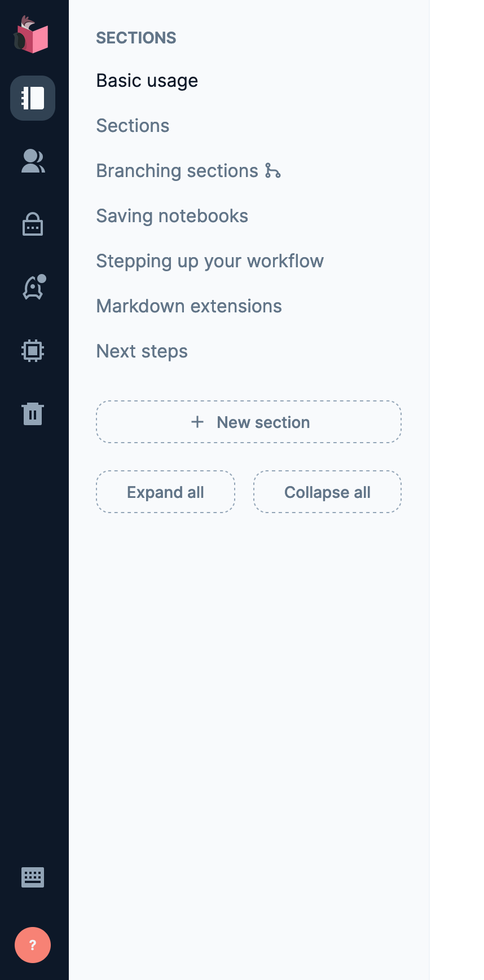View notifications via bell icon
Screen dimensions: 484x980
point(32,288)
